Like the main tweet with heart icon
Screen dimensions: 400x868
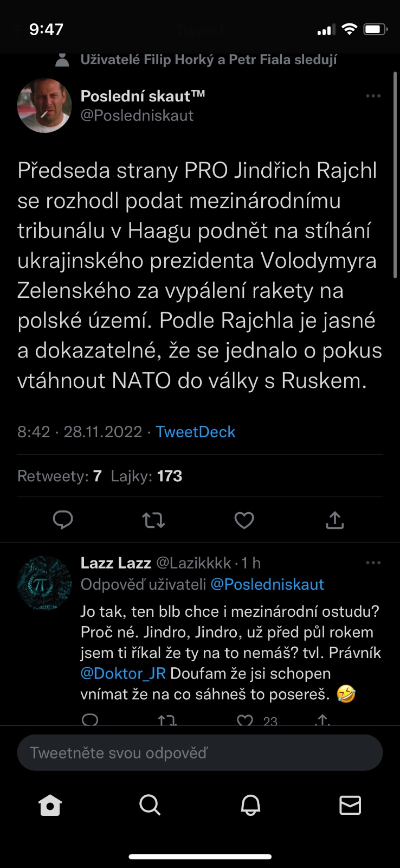[x=244, y=520]
